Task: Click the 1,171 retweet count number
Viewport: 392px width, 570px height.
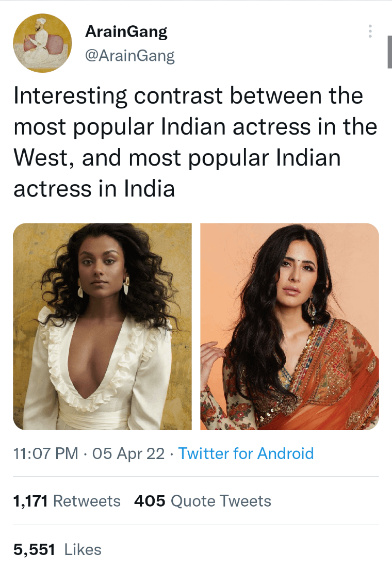Action: click(30, 501)
